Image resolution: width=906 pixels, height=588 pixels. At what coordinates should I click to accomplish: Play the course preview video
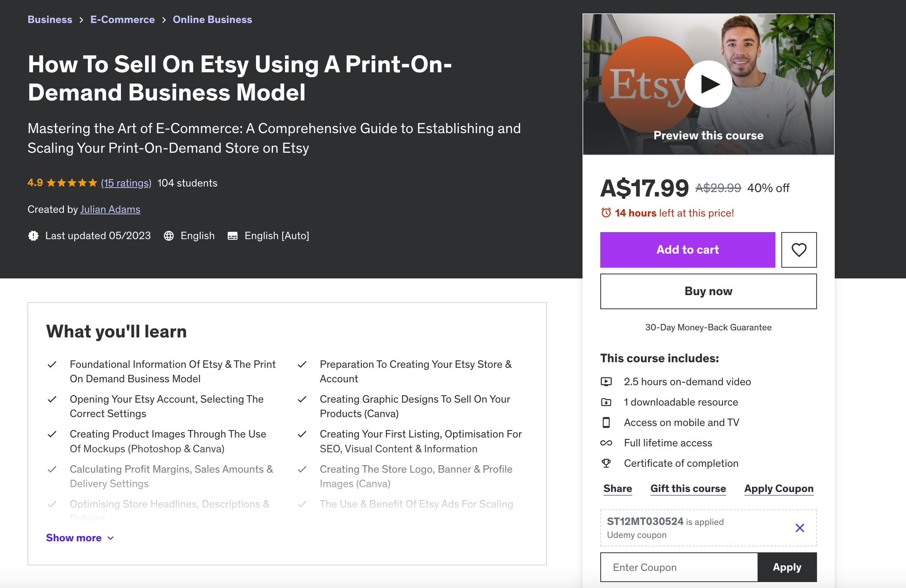click(x=708, y=84)
